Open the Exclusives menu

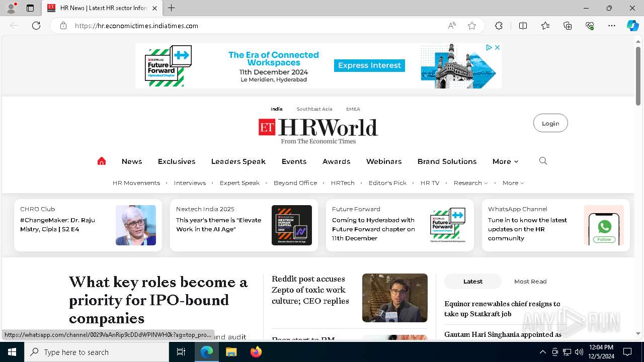pos(177,161)
